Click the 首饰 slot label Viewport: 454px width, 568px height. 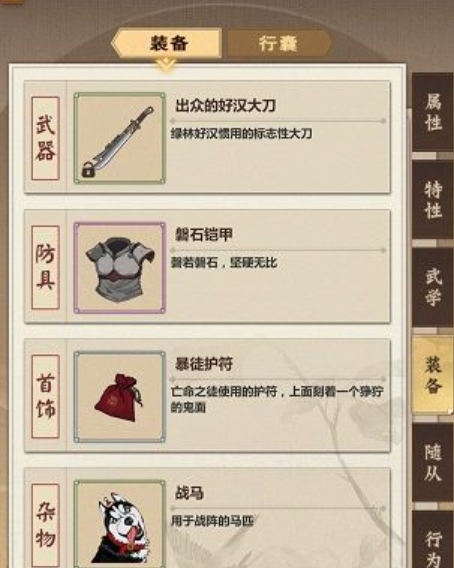[45, 397]
